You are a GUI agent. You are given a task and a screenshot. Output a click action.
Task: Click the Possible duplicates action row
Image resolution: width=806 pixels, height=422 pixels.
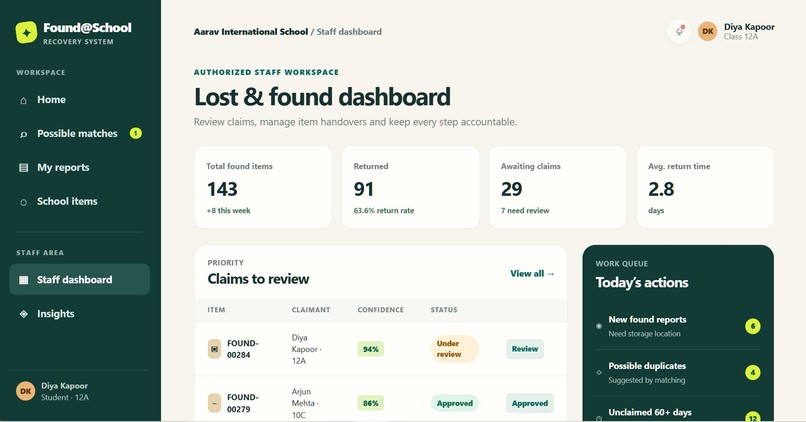click(677, 373)
